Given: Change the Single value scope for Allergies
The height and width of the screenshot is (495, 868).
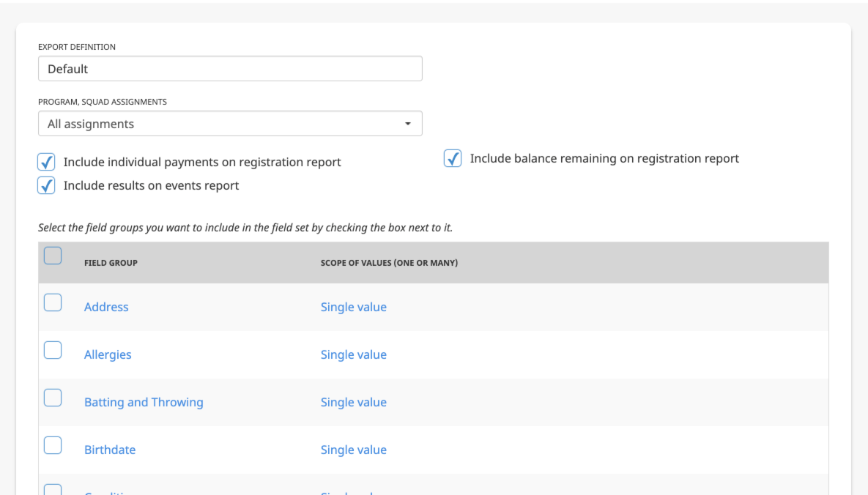Looking at the screenshot, I should click(354, 354).
